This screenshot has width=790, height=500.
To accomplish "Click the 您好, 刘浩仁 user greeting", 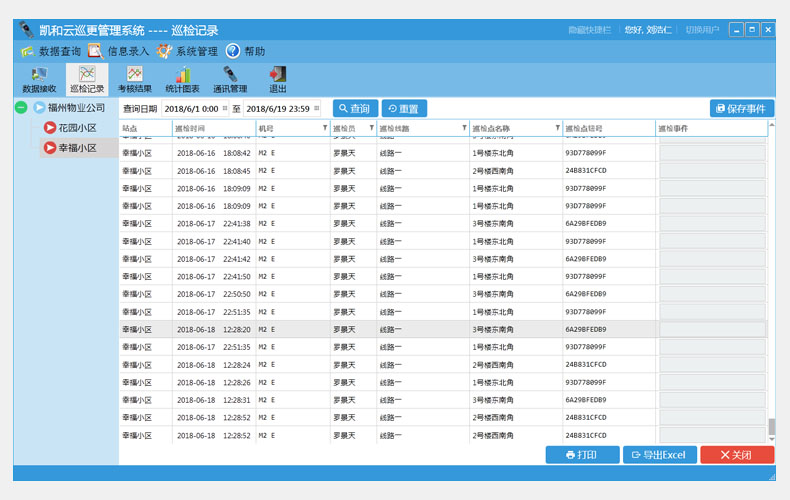I will [x=648, y=30].
